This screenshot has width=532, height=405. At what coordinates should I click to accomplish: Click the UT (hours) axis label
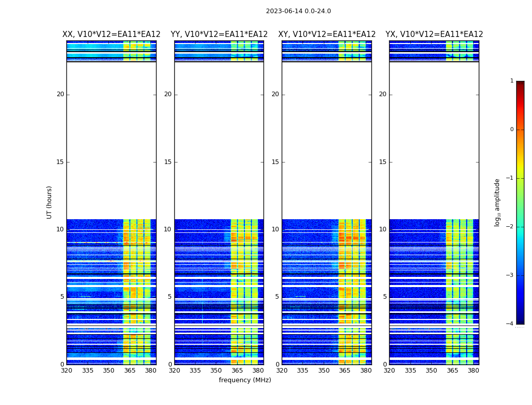point(50,202)
